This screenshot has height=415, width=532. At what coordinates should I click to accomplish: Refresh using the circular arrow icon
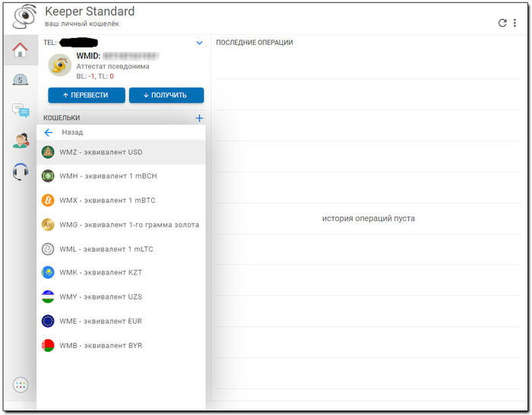coord(502,23)
